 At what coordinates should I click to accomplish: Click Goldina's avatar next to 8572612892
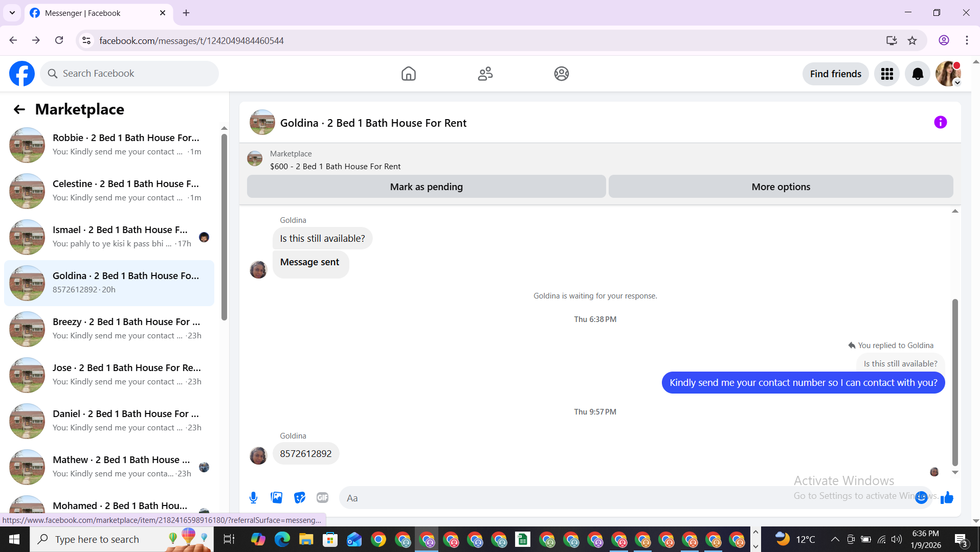point(258,455)
